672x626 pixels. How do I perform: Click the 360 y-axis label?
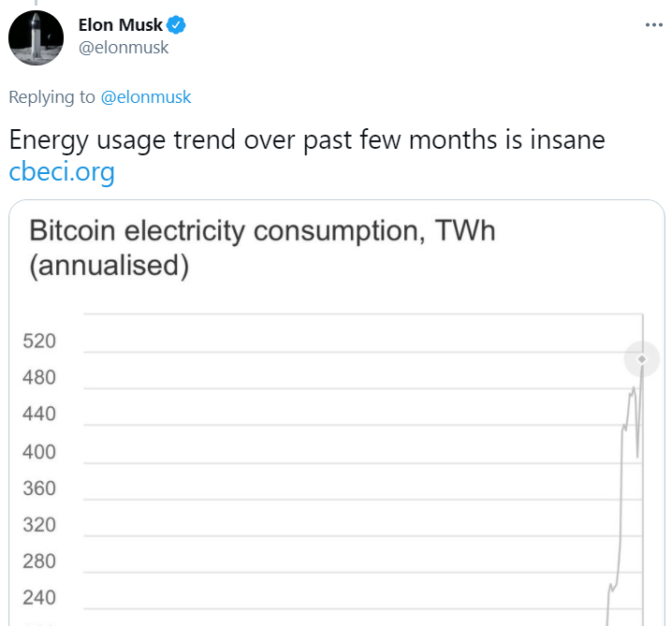(x=39, y=488)
